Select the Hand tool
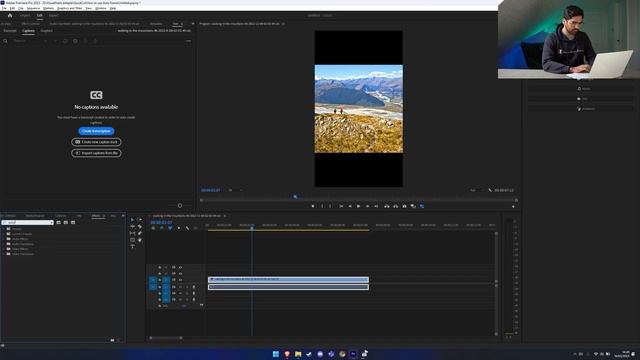The width and height of the screenshot is (640, 360). coord(140,240)
